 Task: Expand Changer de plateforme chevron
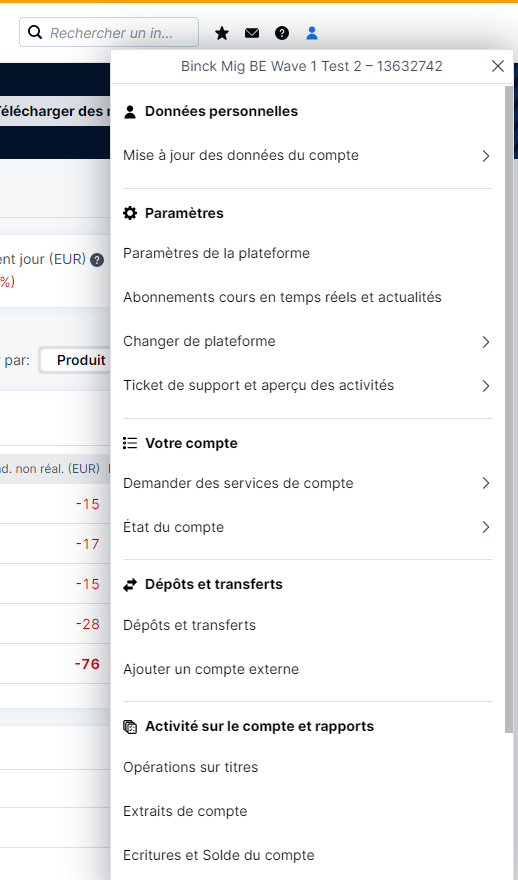click(x=486, y=342)
